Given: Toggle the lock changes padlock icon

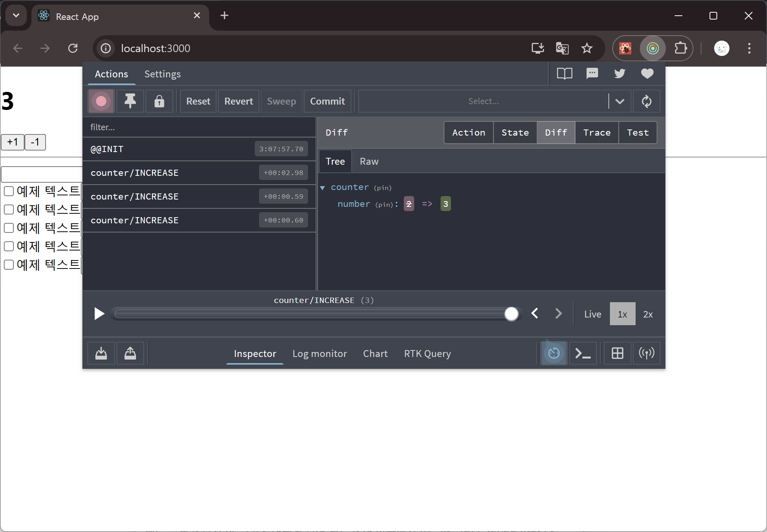Looking at the screenshot, I should (159, 101).
